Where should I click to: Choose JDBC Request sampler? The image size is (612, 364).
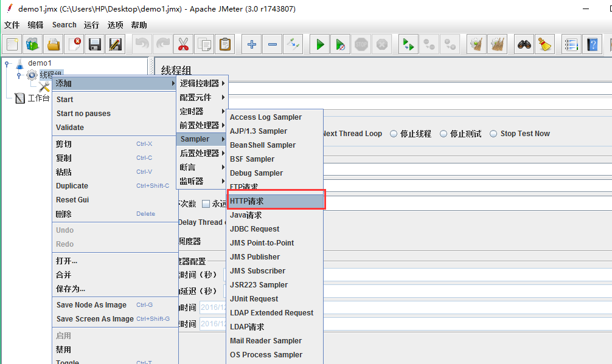[x=275, y=229]
